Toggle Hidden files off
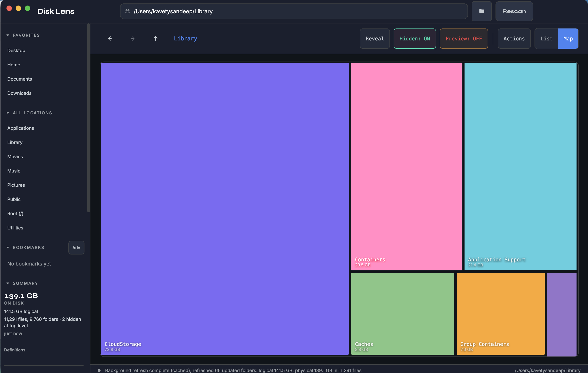Screen dimensions: 588x373 pyautogui.click(x=414, y=38)
